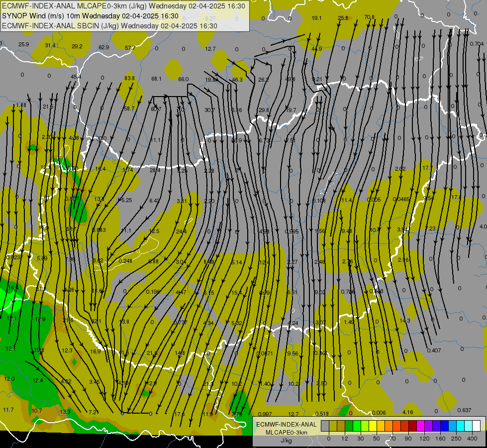This screenshot has width=487, height=448.
Task: Click the map value 70.8
Action: tap(369, 17)
